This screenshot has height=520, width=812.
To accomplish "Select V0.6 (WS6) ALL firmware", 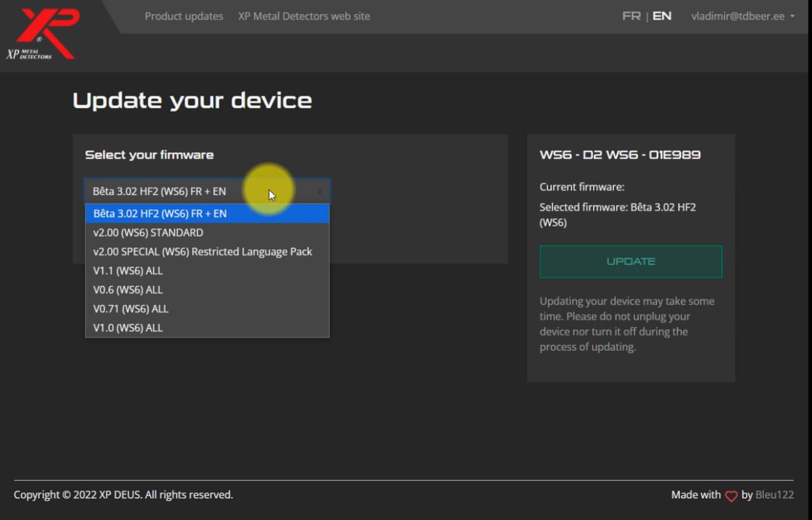I will [x=207, y=290].
